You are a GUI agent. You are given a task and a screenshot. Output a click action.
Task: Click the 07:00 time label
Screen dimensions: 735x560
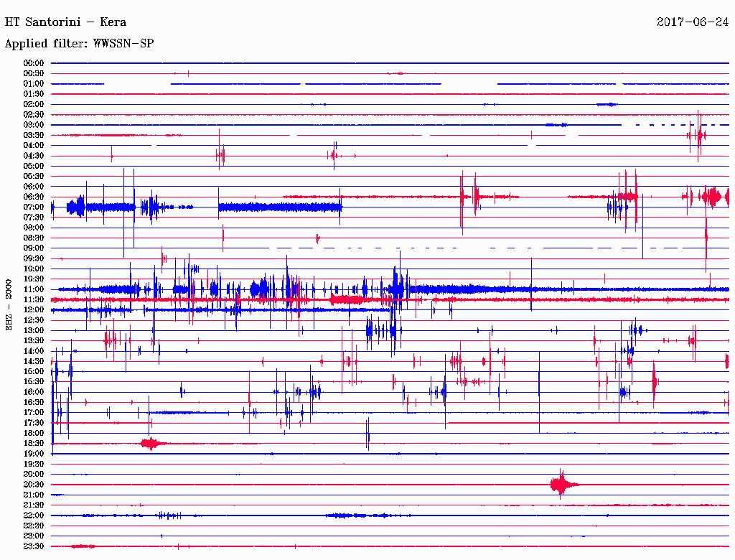(x=34, y=207)
